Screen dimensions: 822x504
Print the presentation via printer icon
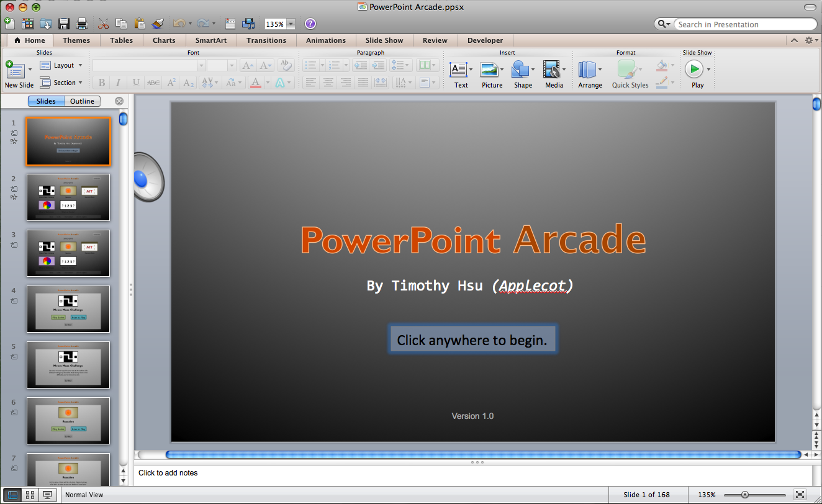(82, 24)
